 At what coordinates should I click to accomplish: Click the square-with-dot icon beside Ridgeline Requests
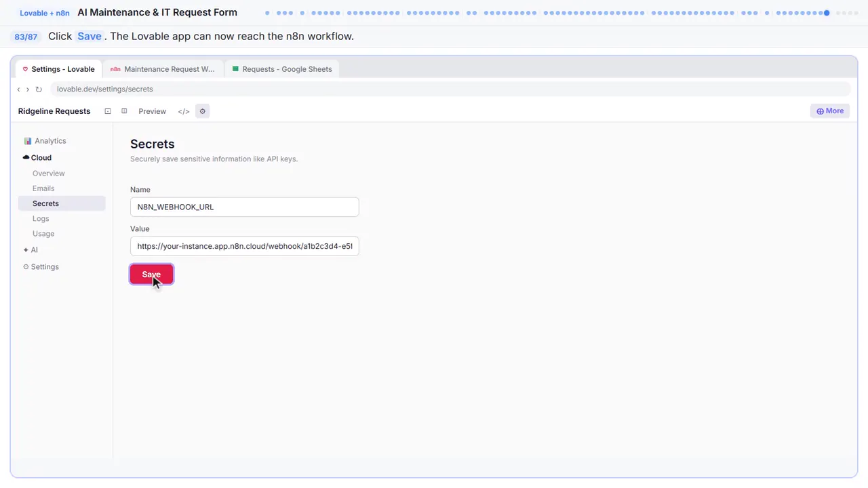coord(108,111)
